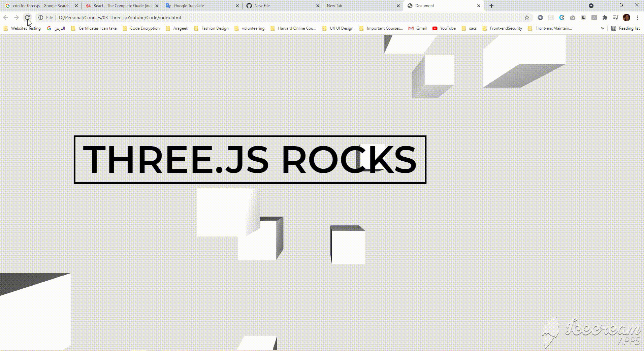
Task: Open the Reading list panel
Action: [629, 28]
